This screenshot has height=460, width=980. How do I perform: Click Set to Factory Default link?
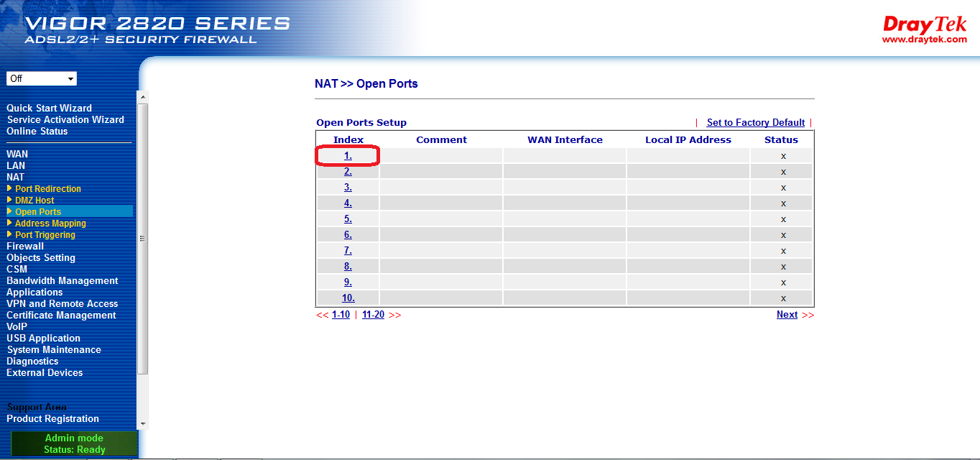755,123
